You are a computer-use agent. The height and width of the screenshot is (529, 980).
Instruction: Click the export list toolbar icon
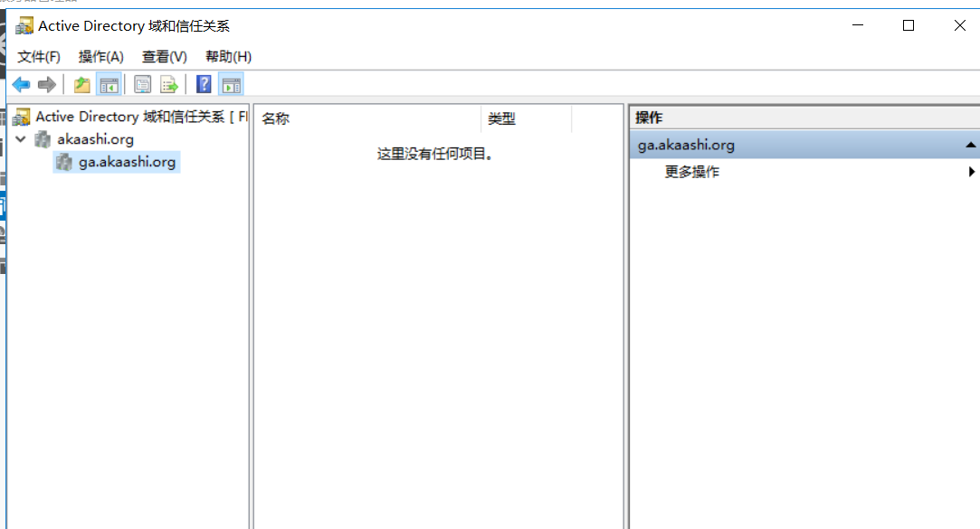tap(169, 84)
